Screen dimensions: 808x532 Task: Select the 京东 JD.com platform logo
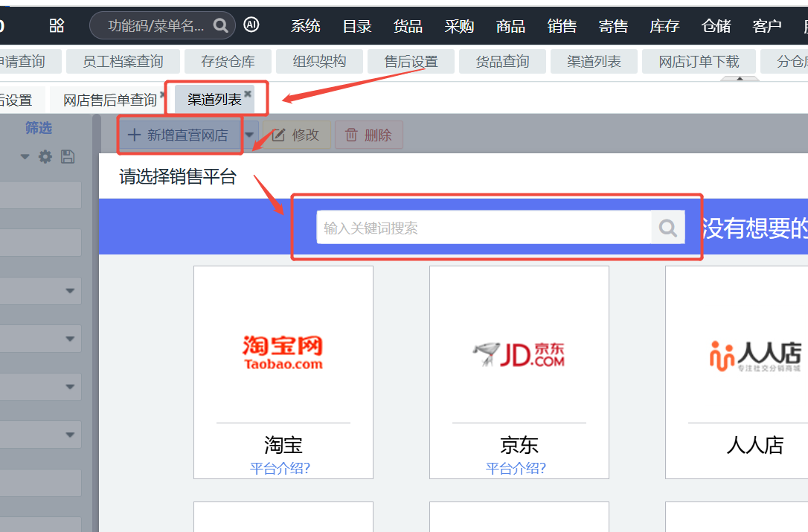pos(519,354)
